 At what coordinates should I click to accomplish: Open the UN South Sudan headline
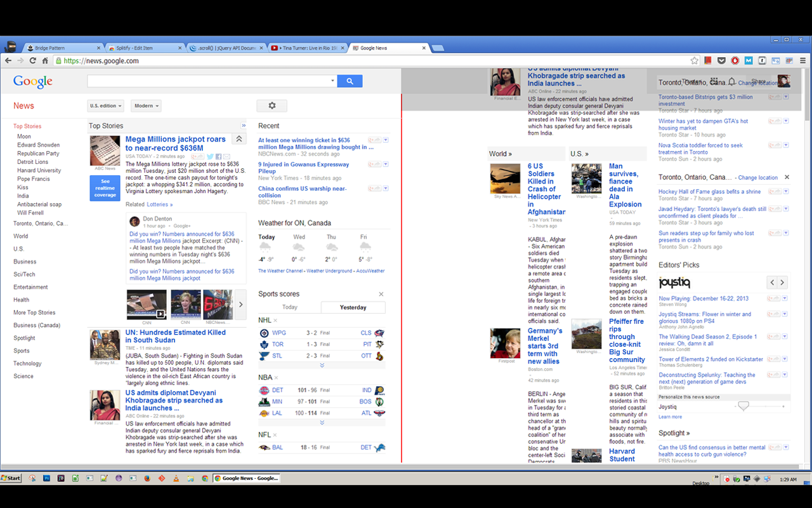click(x=175, y=337)
